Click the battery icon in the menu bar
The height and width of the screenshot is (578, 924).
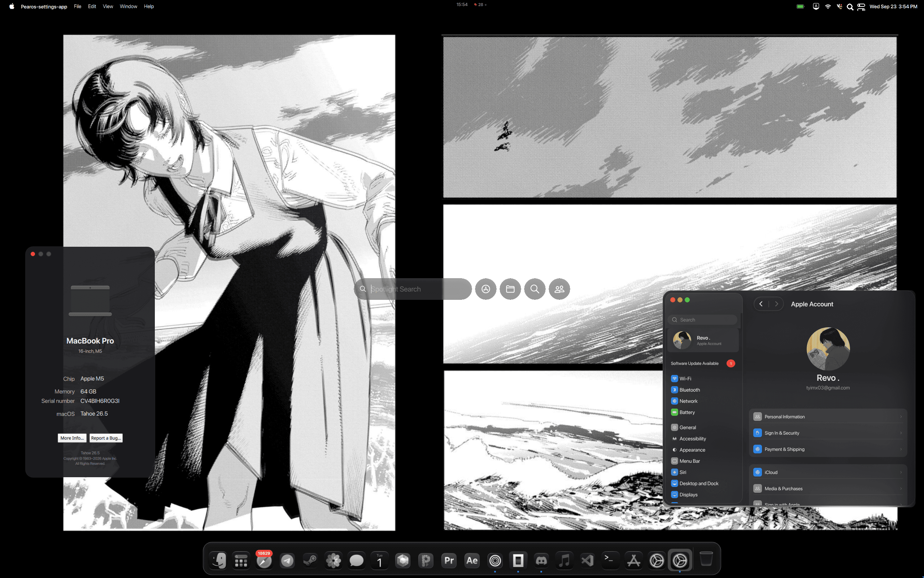point(800,7)
